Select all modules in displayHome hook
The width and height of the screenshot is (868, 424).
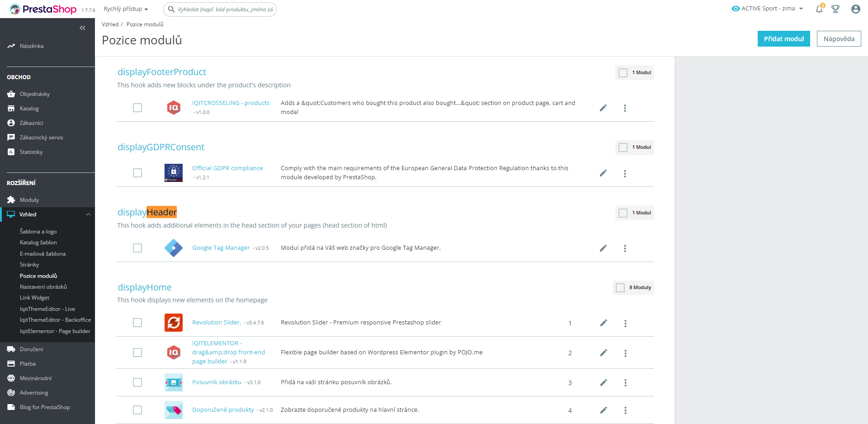pos(620,288)
